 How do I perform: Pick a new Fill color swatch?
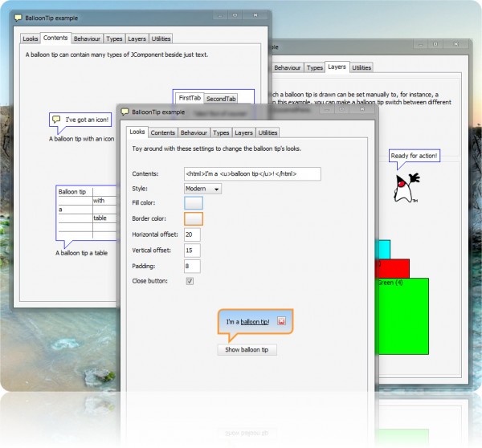(x=194, y=203)
